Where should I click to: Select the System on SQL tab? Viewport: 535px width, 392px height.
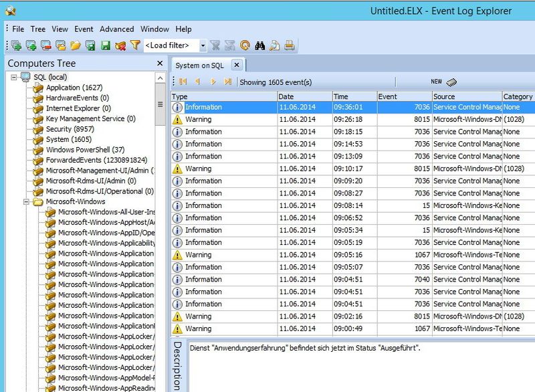pyautogui.click(x=199, y=66)
